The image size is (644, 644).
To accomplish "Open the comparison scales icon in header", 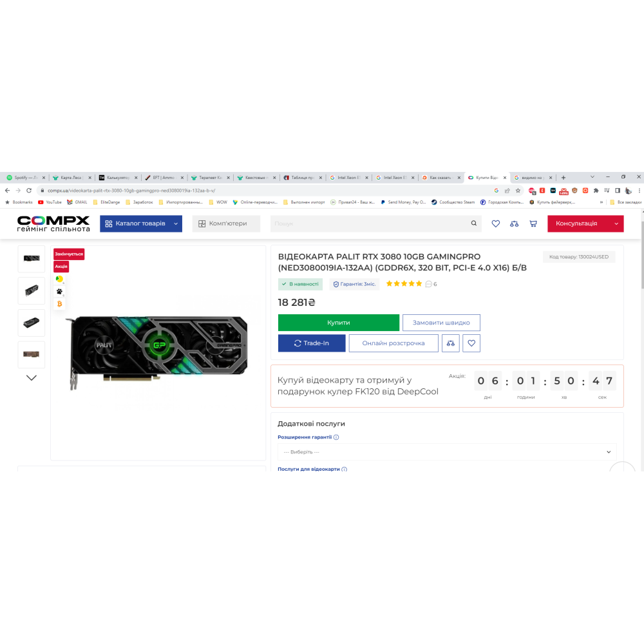I will tap(514, 223).
